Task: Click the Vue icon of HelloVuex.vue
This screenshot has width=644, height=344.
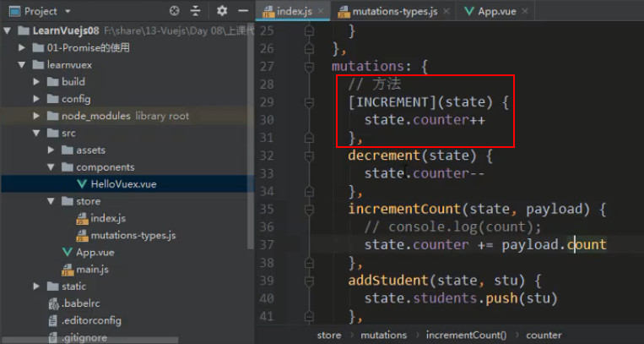Action: (x=82, y=184)
